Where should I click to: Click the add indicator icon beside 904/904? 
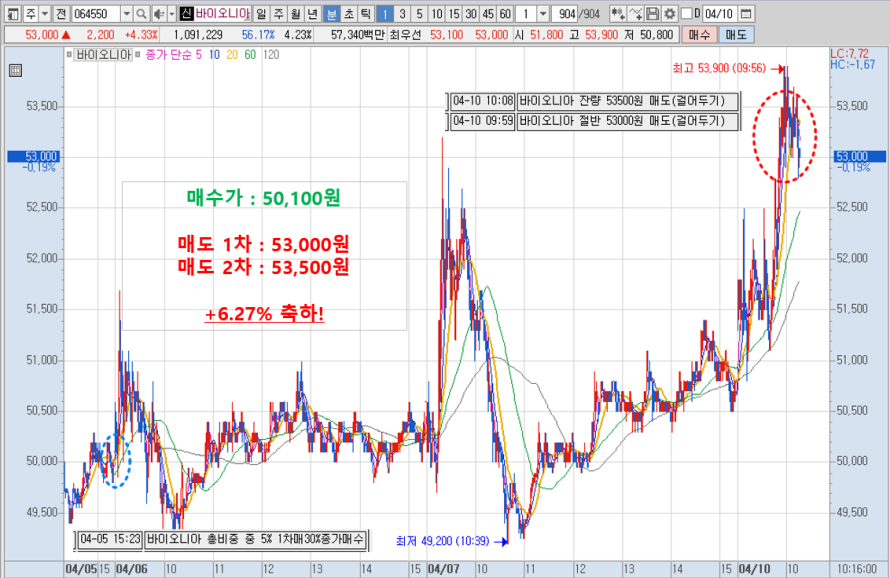pyautogui.click(x=618, y=14)
